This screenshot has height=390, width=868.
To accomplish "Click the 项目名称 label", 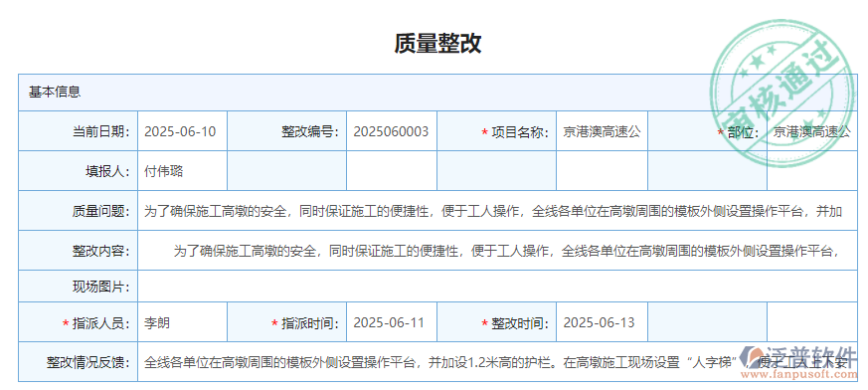I will pyautogui.click(x=520, y=132).
